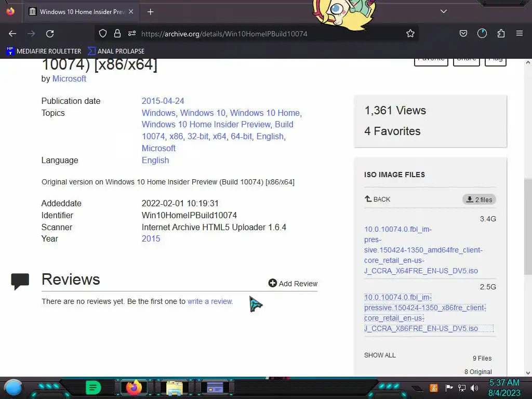Open the year 2015 link
Screen dimensions: 532x399
pyautogui.click(x=151, y=239)
